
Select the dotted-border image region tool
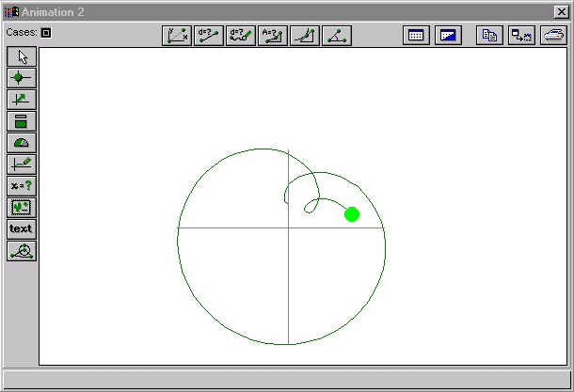coord(22,208)
